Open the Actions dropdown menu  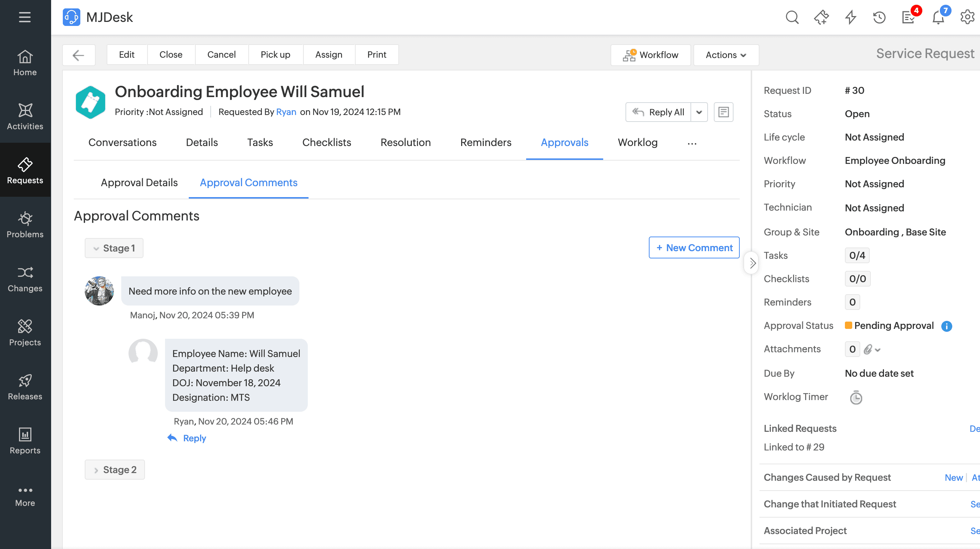coord(726,55)
